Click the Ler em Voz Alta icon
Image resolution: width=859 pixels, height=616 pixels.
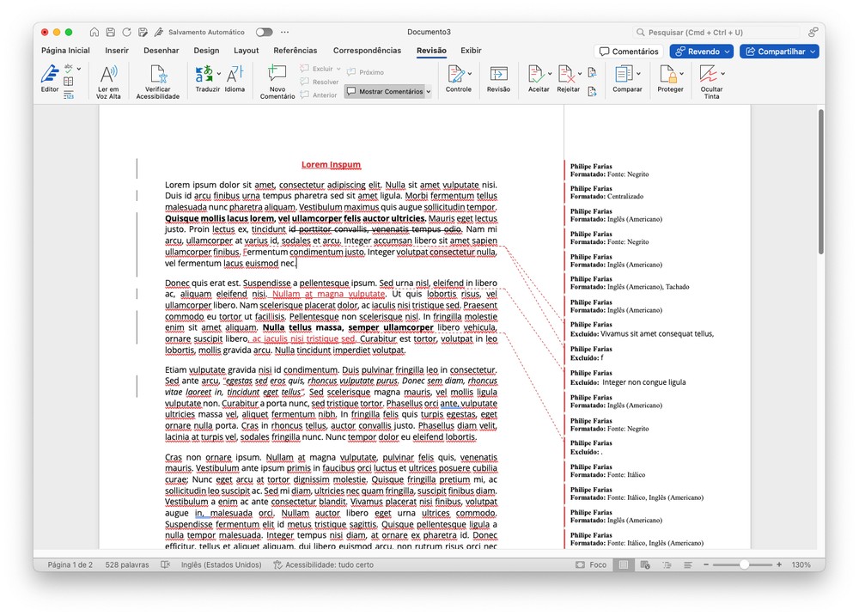(108, 76)
